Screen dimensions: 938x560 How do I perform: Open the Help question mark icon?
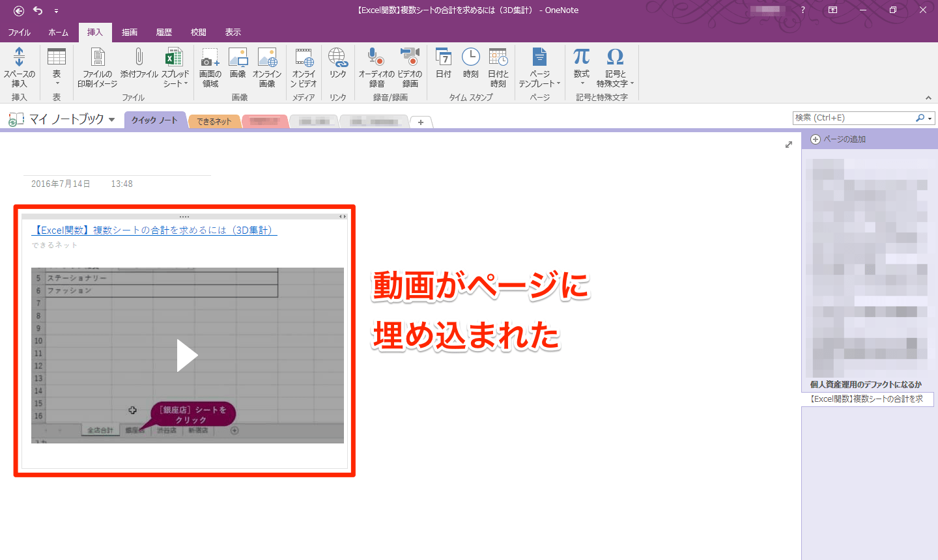tap(803, 10)
